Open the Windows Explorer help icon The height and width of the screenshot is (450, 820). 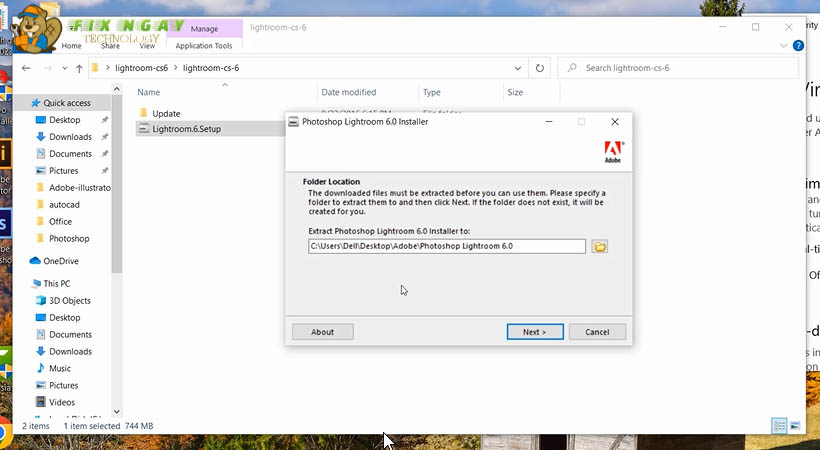(x=797, y=46)
